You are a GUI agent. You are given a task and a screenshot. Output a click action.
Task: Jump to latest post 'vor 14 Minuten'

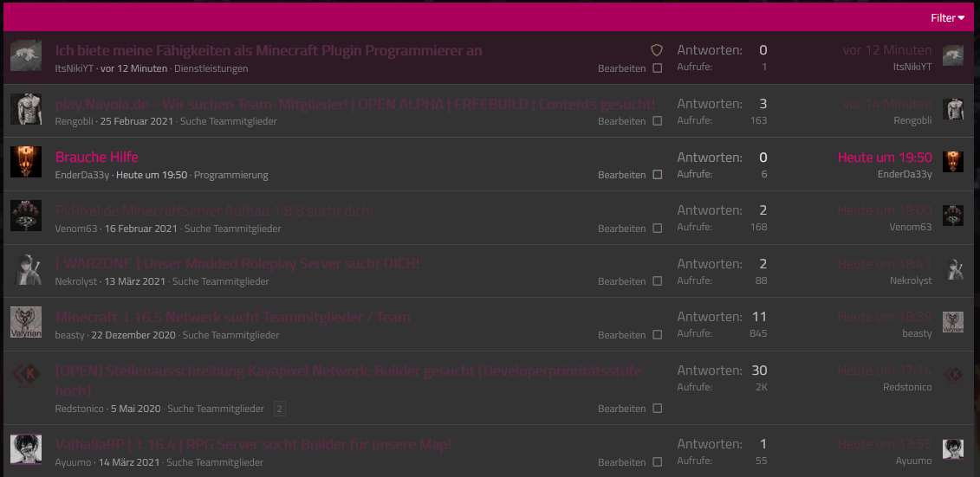click(x=887, y=104)
